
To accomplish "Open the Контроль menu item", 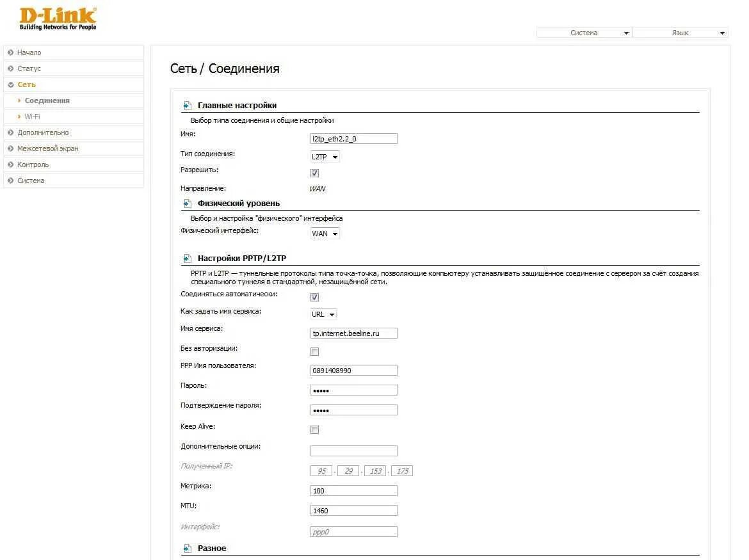I will [x=74, y=164].
